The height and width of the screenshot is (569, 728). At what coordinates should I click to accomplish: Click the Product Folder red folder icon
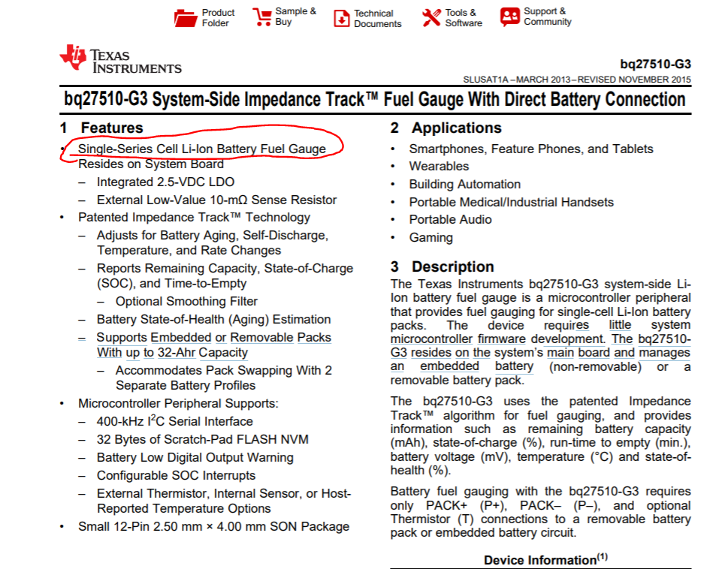186,18
